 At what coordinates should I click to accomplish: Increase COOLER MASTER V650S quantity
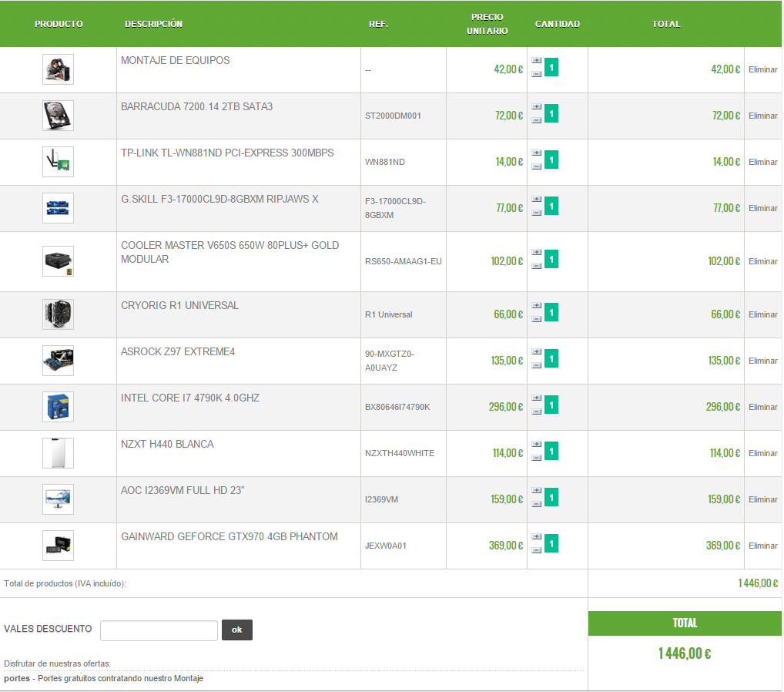tap(536, 252)
